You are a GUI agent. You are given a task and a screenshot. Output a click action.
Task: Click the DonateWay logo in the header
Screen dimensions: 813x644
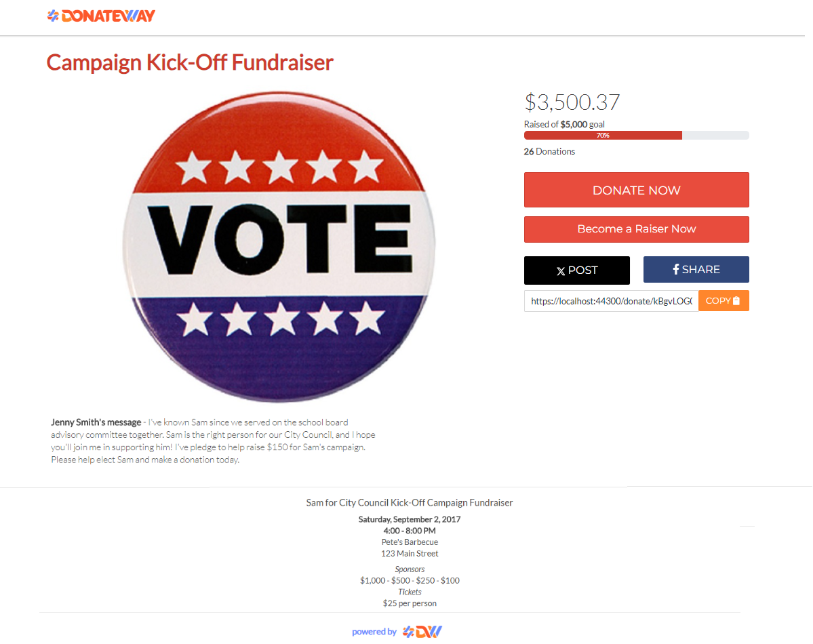(101, 16)
